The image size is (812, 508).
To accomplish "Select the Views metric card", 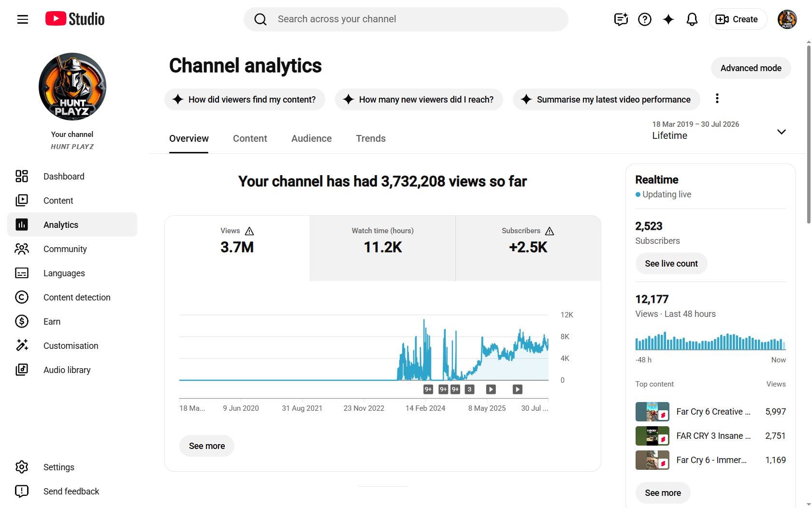I will click(237, 248).
